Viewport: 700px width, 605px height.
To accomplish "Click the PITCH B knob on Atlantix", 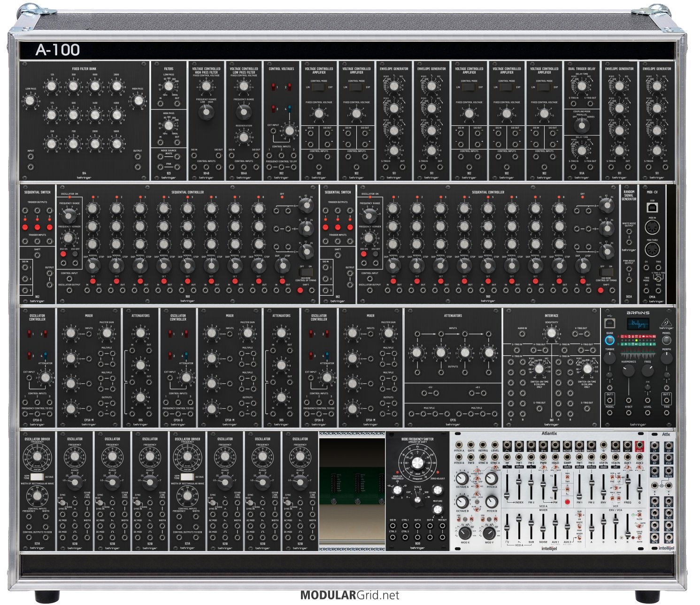I will pyautogui.click(x=492, y=502).
